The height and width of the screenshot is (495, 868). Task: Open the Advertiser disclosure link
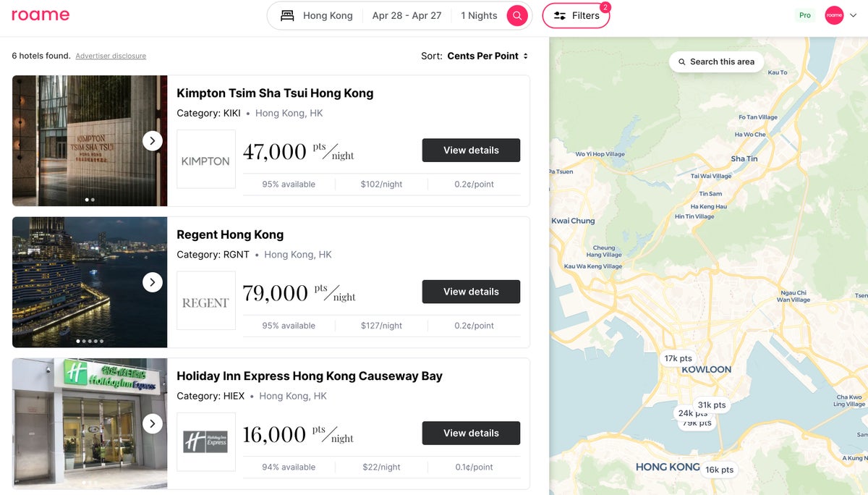click(111, 56)
